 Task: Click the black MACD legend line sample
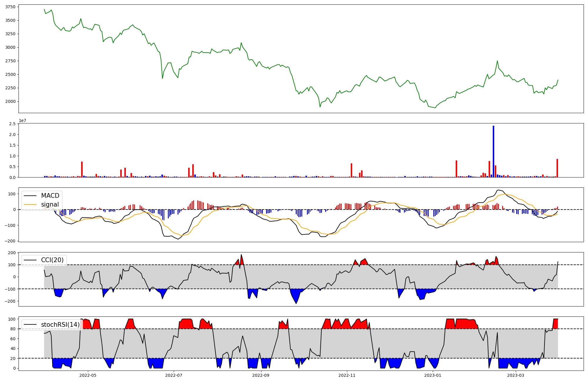tap(30, 196)
